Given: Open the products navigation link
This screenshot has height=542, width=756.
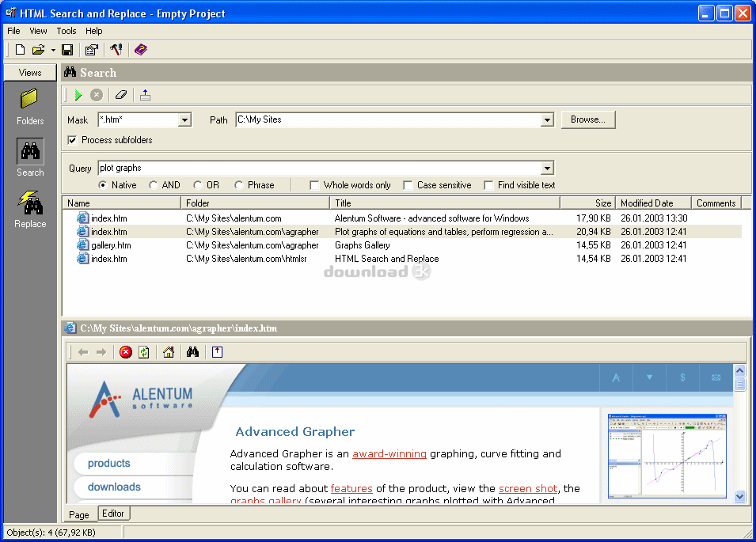Looking at the screenshot, I should point(109,464).
